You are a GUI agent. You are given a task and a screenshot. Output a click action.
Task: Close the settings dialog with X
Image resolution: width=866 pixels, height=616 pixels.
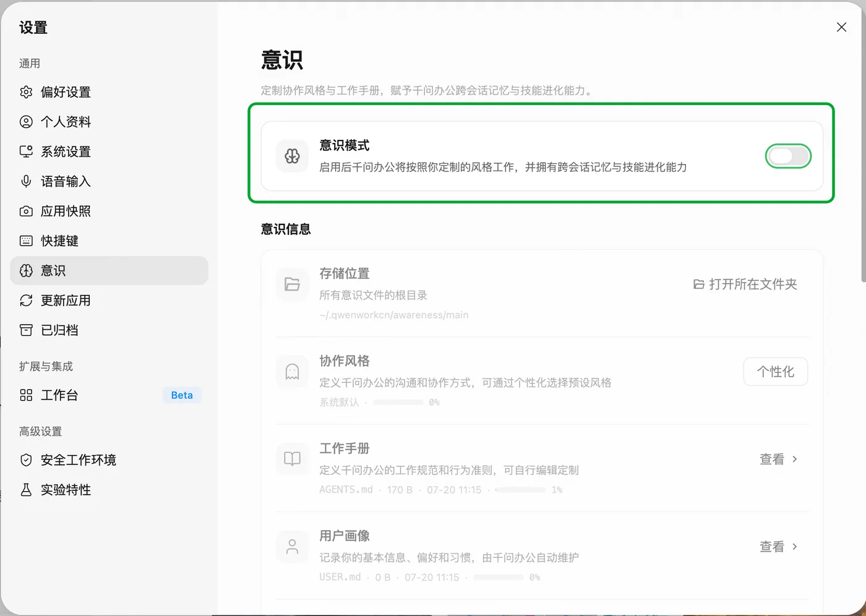841,27
